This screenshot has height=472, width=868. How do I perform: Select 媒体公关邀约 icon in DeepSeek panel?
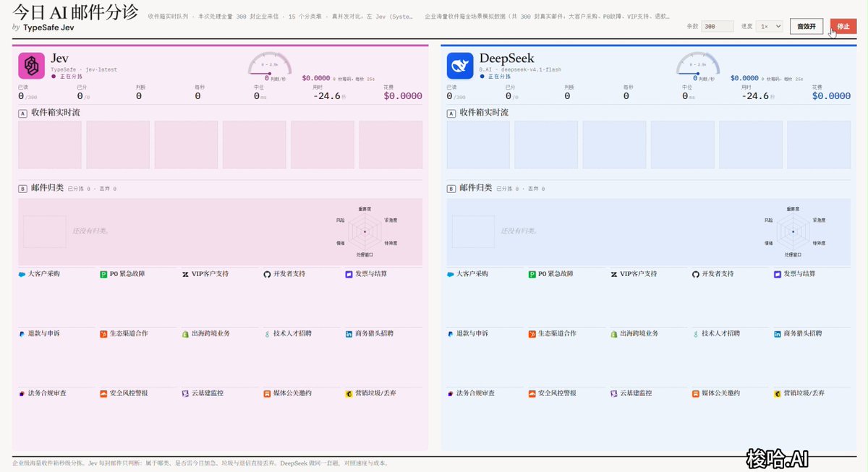pyautogui.click(x=696, y=393)
